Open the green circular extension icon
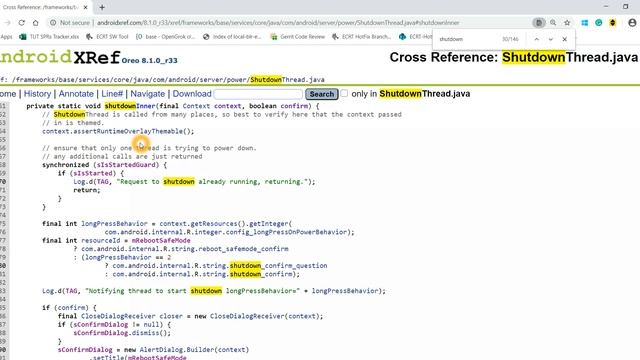 pos(598,23)
